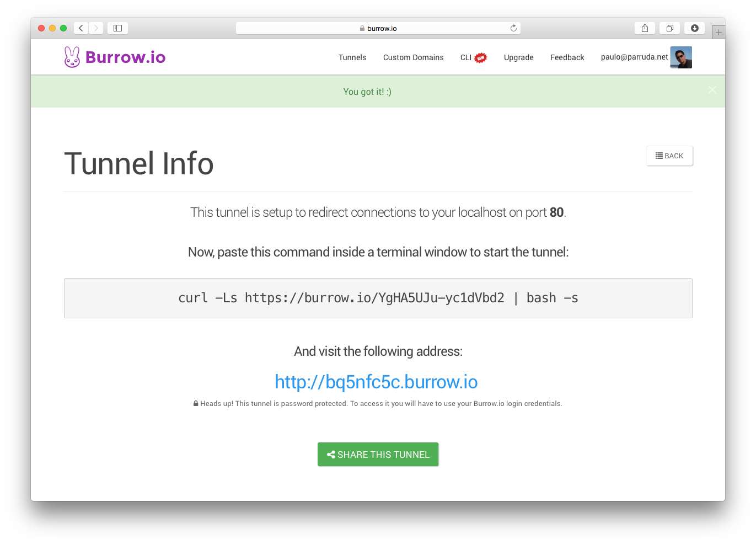
Task: Toggle the Safari sidebar icon
Action: 117,28
